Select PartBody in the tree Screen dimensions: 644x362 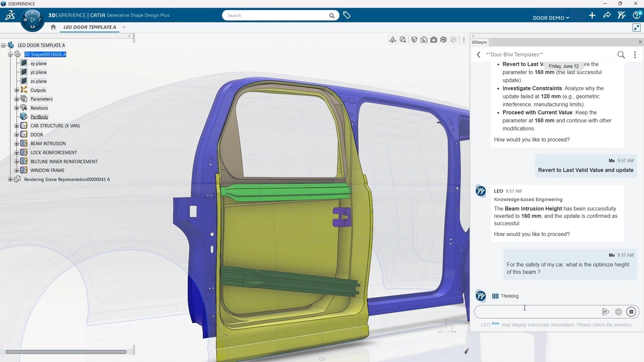pyautogui.click(x=39, y=117)
